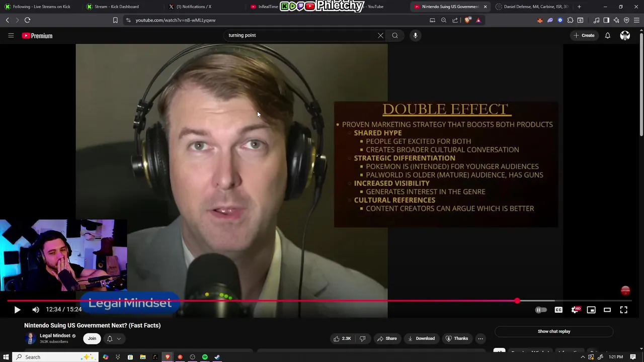Click the Windows taskbar Search box
The width and height of the screenshot is (644, 362).
55,357
